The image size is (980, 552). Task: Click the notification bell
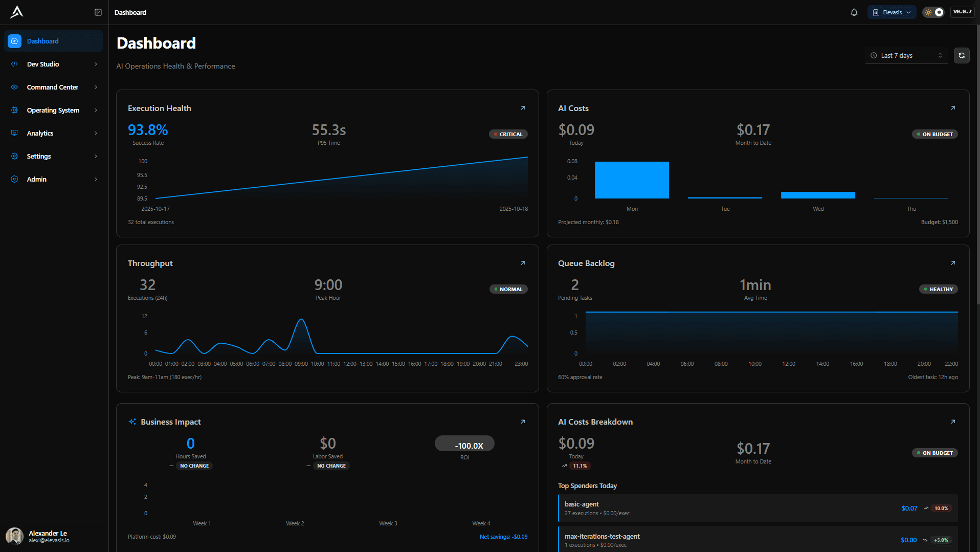click(x=854, y=12)
